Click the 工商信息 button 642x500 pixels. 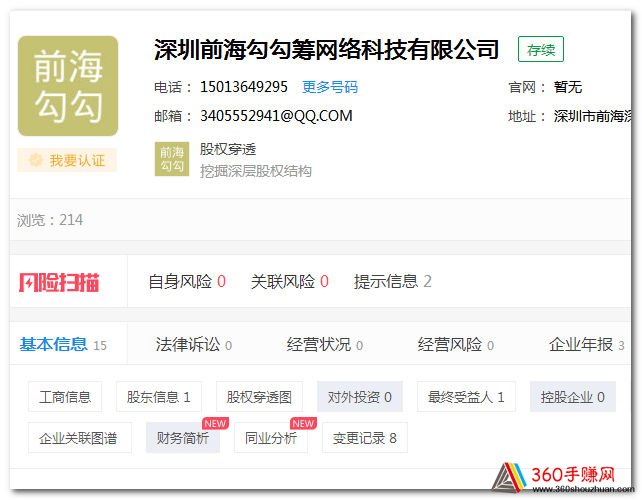[x=65, y=396]
